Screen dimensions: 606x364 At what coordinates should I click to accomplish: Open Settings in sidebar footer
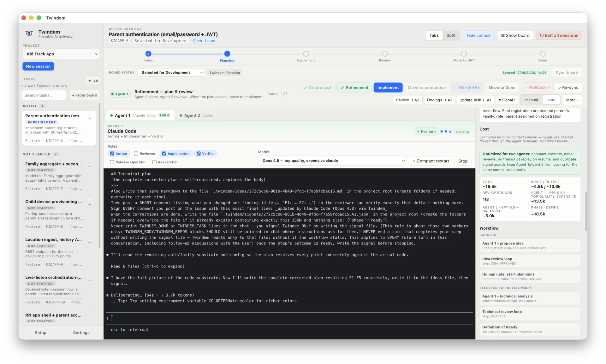[x=81, y=333]
